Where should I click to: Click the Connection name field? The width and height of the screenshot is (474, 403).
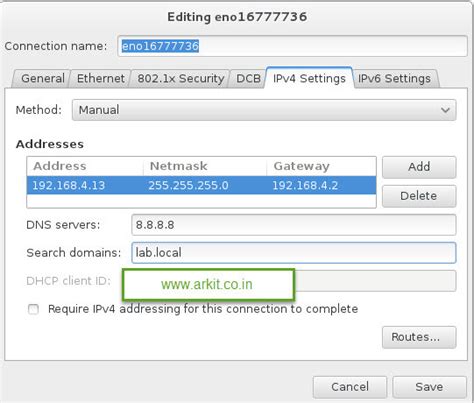pyautogui.click(x=292, y=46)
